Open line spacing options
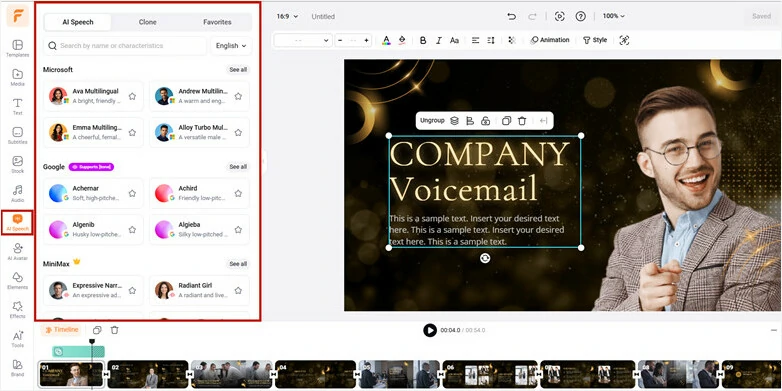Viewport: 782px width, 391px height. [x=491, y=40]
